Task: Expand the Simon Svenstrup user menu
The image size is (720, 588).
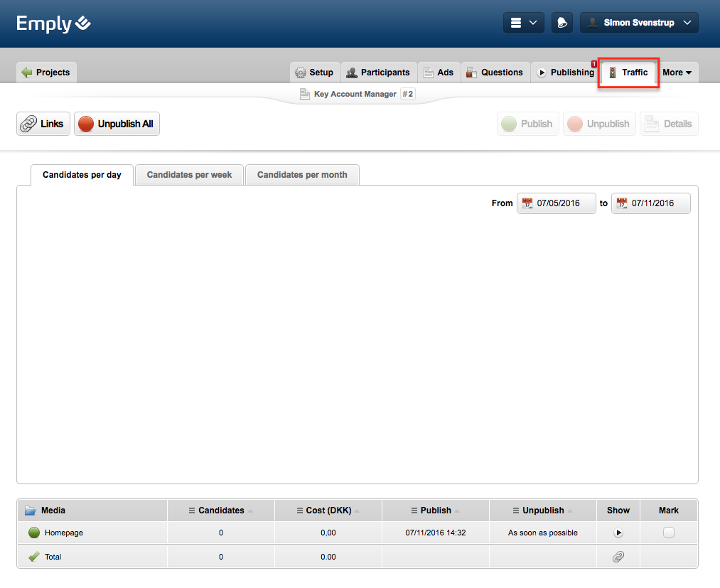Action: pyautogui.click(x=639, y=23)
